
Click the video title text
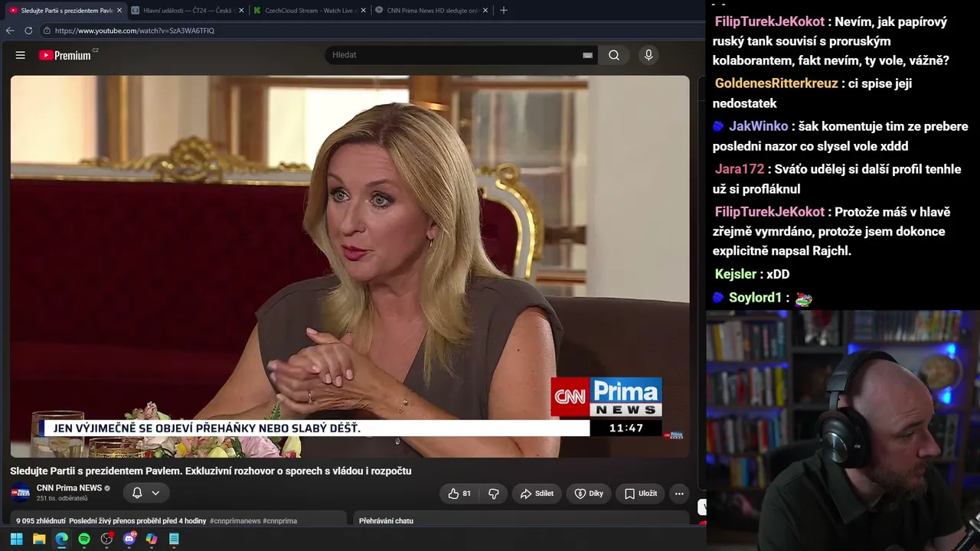(211, 471)
